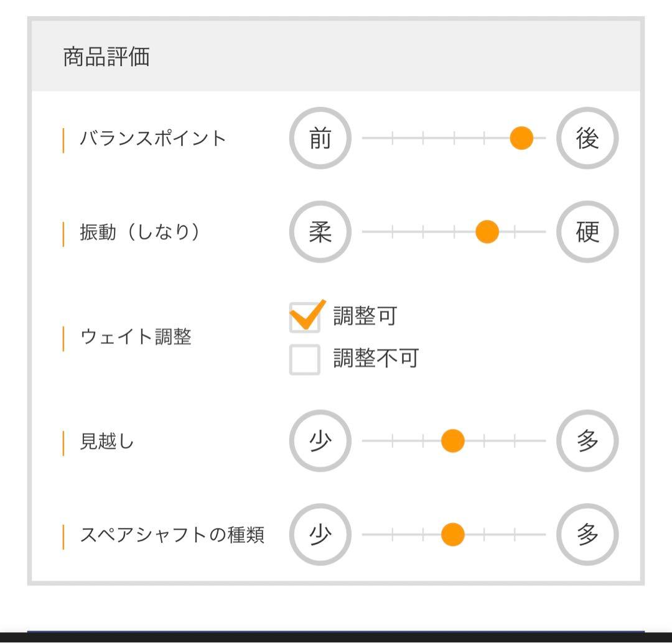Select the 振動（しなり）slider handle
672x643 pixels.
pyautogui.click(x=487, y=232)
